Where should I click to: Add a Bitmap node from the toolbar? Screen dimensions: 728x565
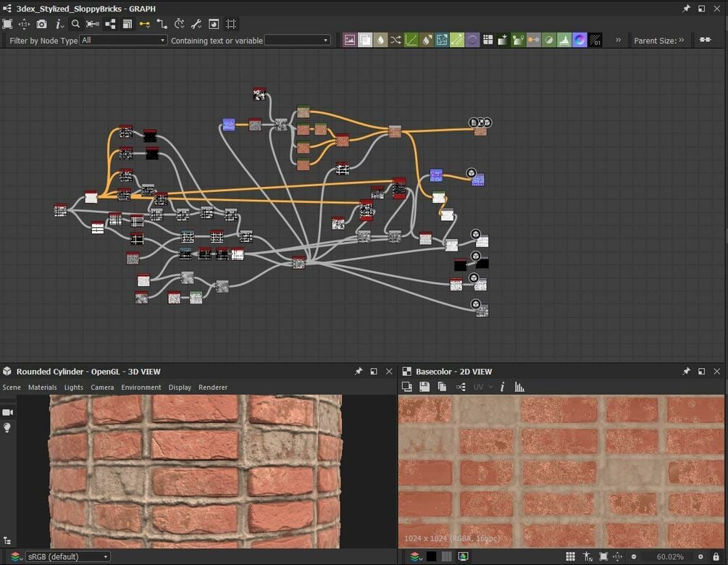(x=350, y=41)
